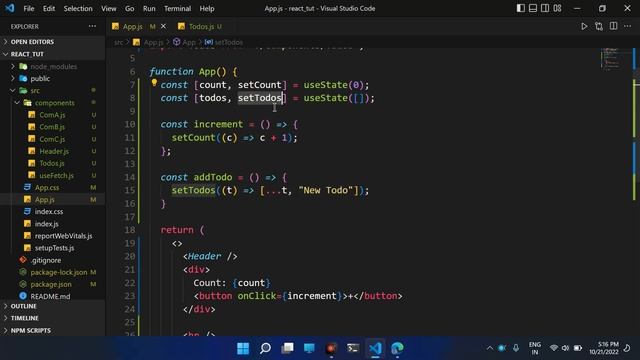Screen dimensions: 640x360
Task: Open Header.js in the explorer
Action: (52, 151)
